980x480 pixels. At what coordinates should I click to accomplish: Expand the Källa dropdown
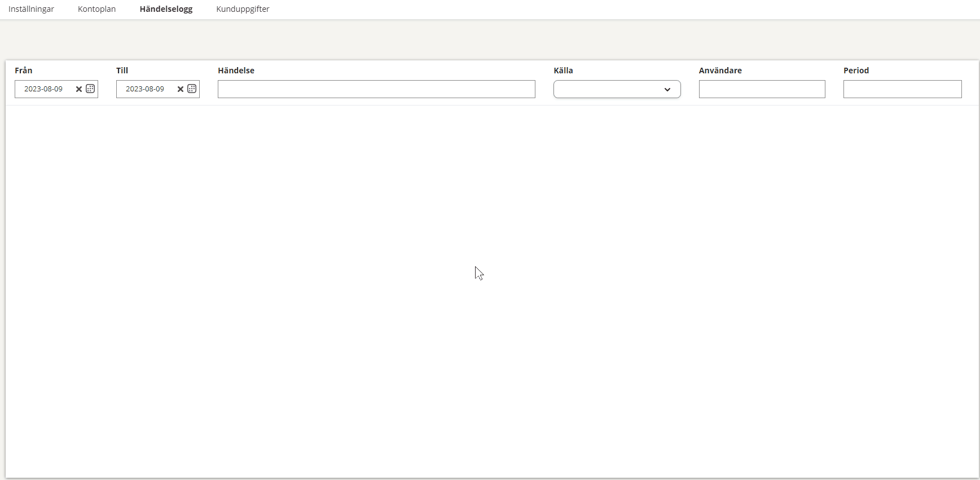[617, 89]
